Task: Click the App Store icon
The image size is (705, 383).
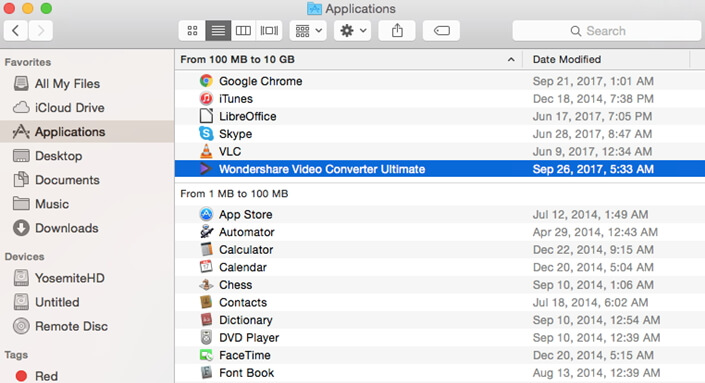Action: [x=206, y=214]
